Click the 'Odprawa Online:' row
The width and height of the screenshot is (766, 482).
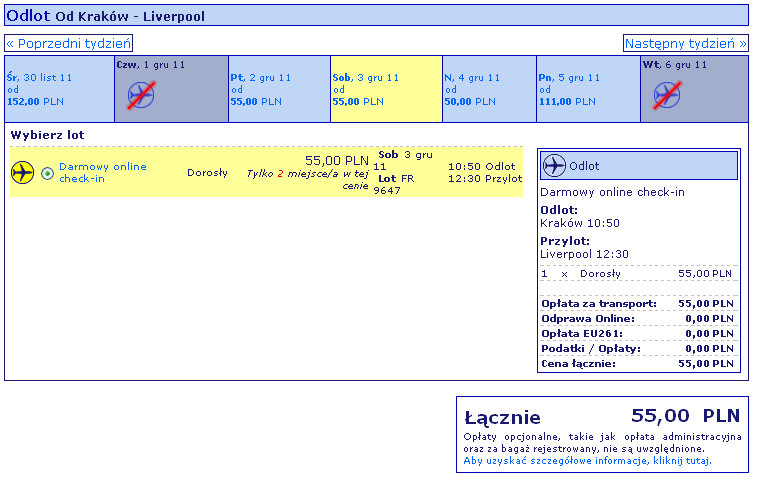(x=638, y=319)
